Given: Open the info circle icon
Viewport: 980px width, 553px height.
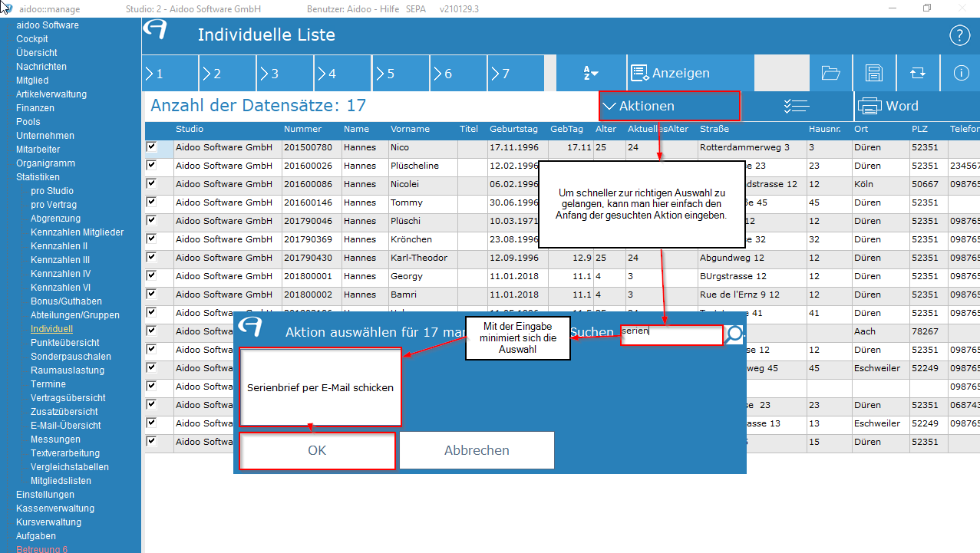Looking at the screenshot, I should [x=960, y=73].
